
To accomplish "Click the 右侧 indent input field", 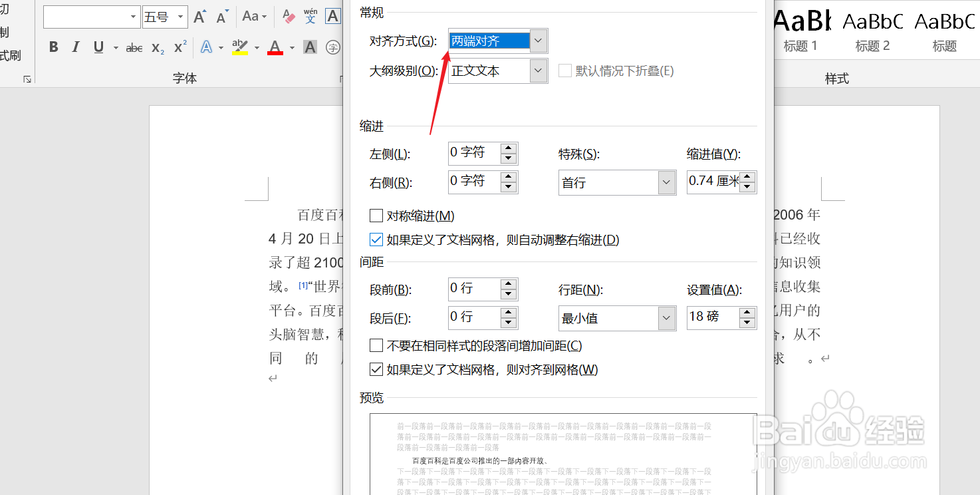I will (x=475, y=182).
